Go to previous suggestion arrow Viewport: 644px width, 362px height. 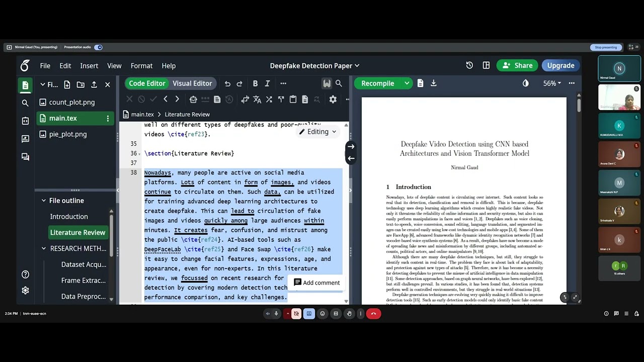click(166, 99)
